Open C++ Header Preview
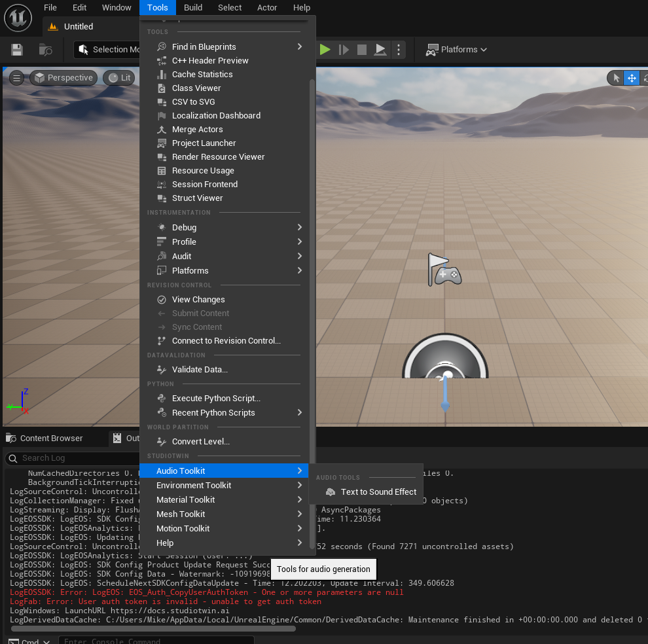The height and width of the screenshot is (644, 648). click(x=225, y=60)
